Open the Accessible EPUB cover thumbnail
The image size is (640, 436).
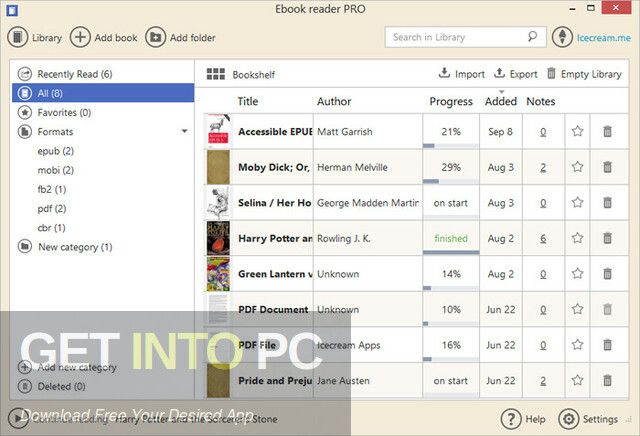(218, 131)
